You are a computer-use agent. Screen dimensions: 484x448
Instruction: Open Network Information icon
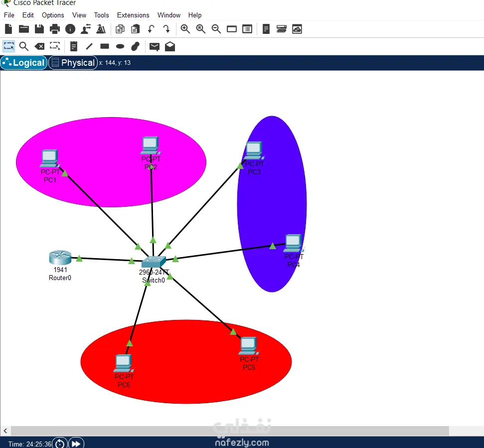click(x=70, y=29)
